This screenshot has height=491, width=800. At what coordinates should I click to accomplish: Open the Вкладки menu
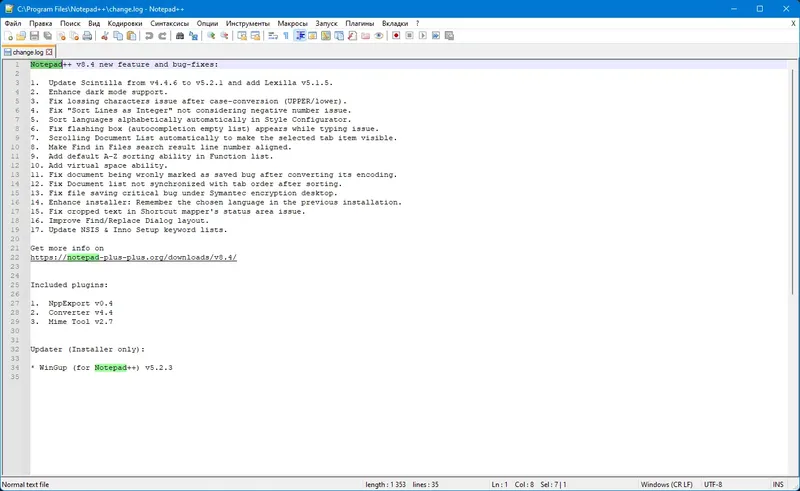click(x=395, y=23)
